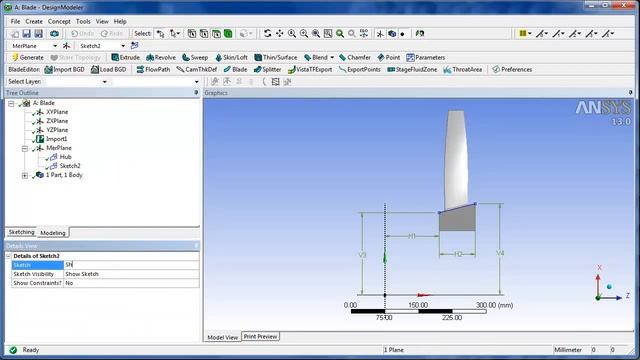The height and width of the screenshot is (360, 640).
Task: Open the Tools menu
Action: pyautogui.click(x=83, y=21)
